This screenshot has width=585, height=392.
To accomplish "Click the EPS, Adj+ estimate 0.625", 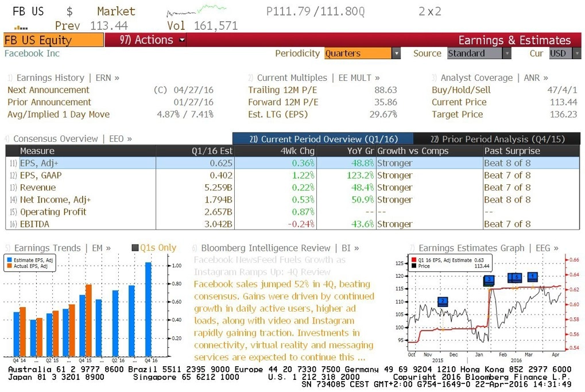I will [x=221, y=163].
